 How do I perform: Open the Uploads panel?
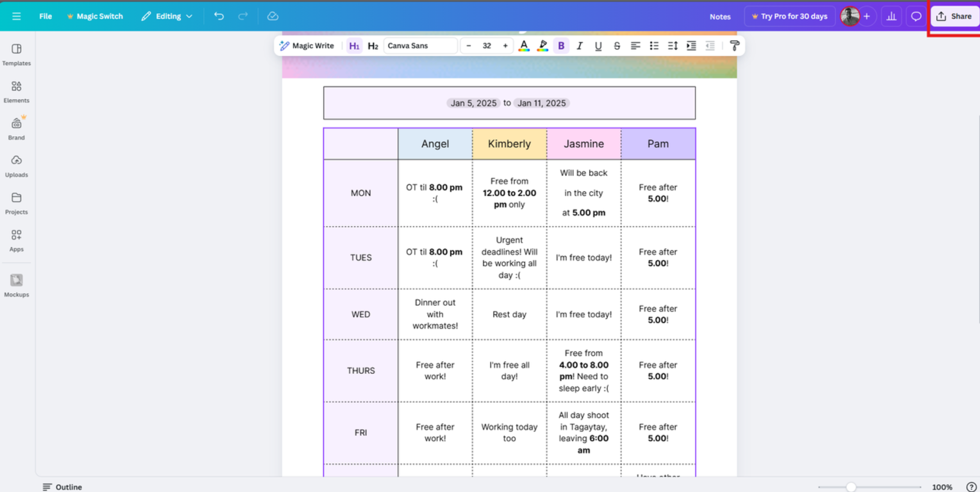[x=16, y=166]
